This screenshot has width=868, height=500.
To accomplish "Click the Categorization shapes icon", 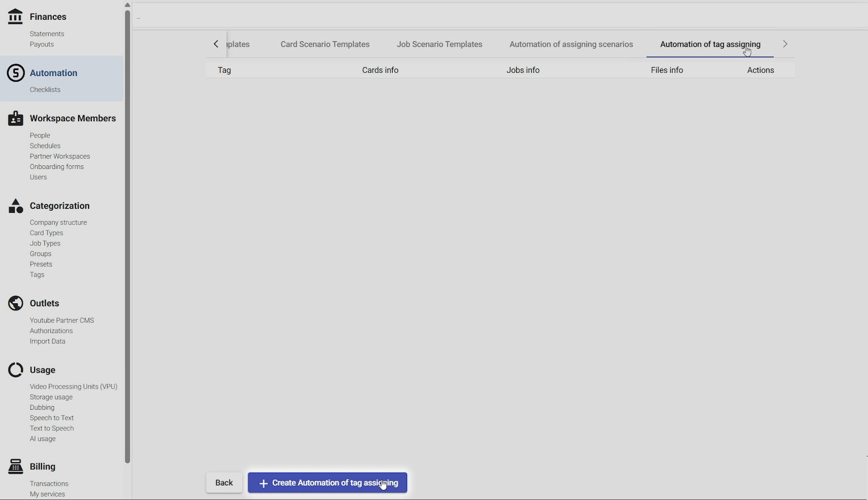I will 16,206.
